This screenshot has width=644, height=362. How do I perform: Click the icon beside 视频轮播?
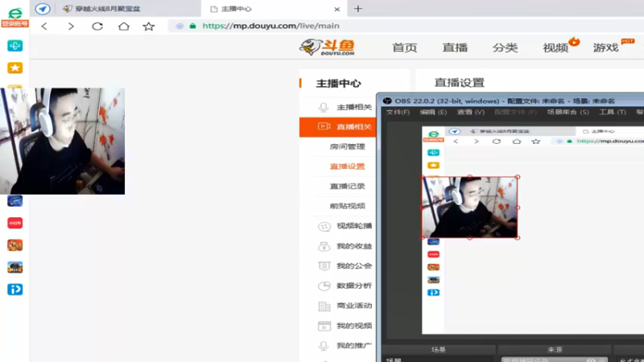pos(324,226)
